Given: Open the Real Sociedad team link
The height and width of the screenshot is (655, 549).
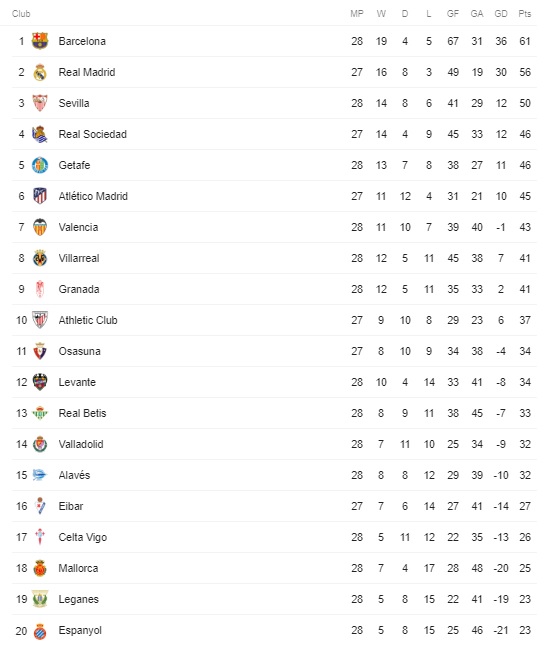Looking at the screenshot, I should click(92, 134).
